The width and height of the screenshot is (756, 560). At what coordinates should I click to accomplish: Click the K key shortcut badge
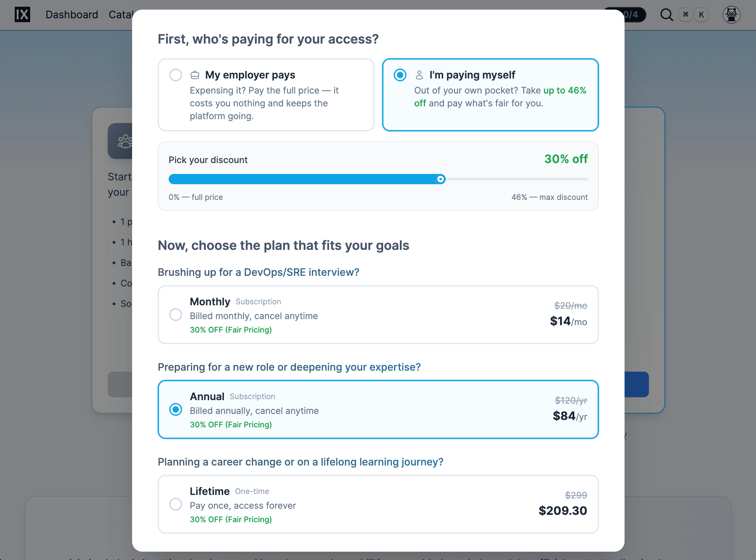[x=701, y=14]
